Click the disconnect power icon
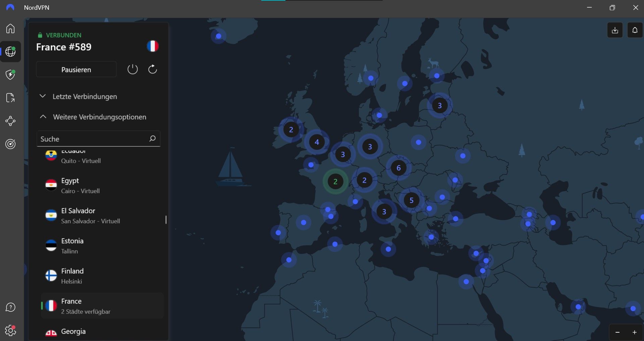644x341 pixels. [132, 69]
